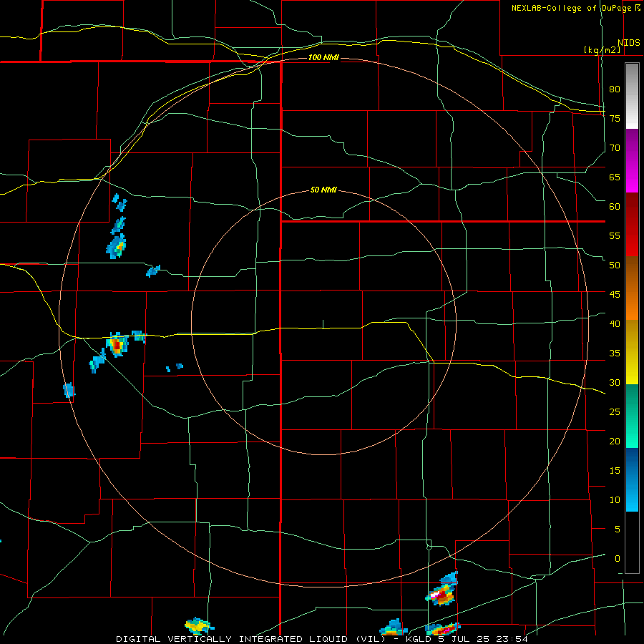Click the 60 value on the scale
This screenshot has width=644, height=644.
[x=615, y=207]
